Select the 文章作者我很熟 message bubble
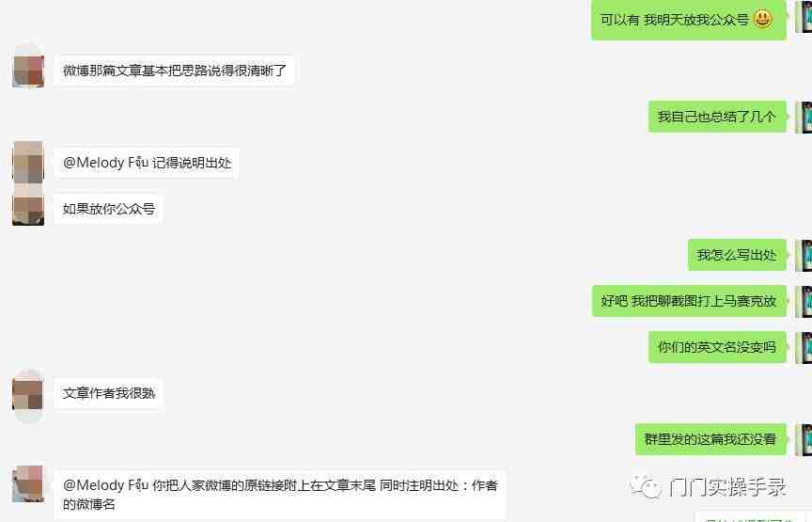 click(x=109, y=393)
